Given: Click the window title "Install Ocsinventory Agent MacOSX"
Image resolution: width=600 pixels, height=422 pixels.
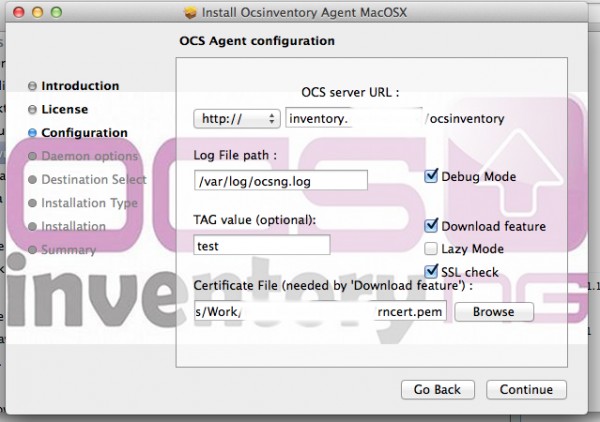Looking at the screenshot, I should point(304,13).
